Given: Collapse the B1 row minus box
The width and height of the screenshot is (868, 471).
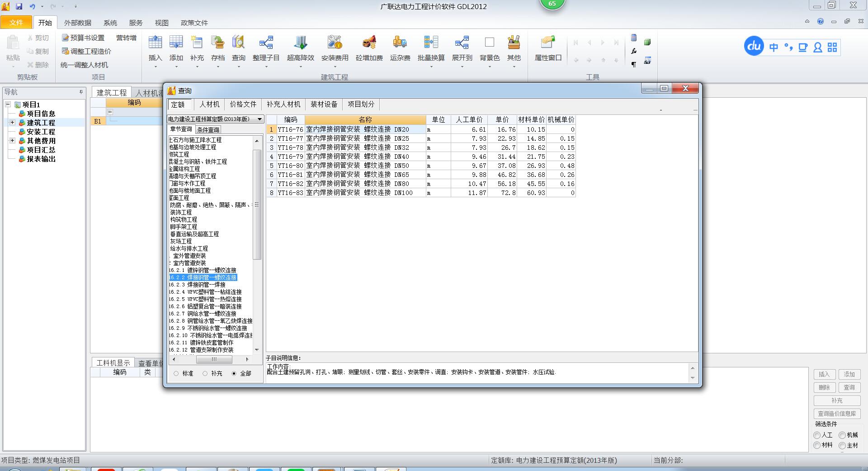Looking at the screenshot, I should 110,112.
